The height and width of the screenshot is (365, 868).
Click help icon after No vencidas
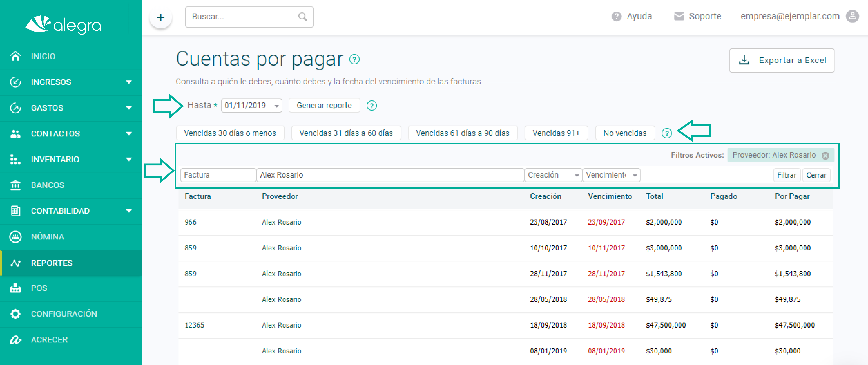666,133
